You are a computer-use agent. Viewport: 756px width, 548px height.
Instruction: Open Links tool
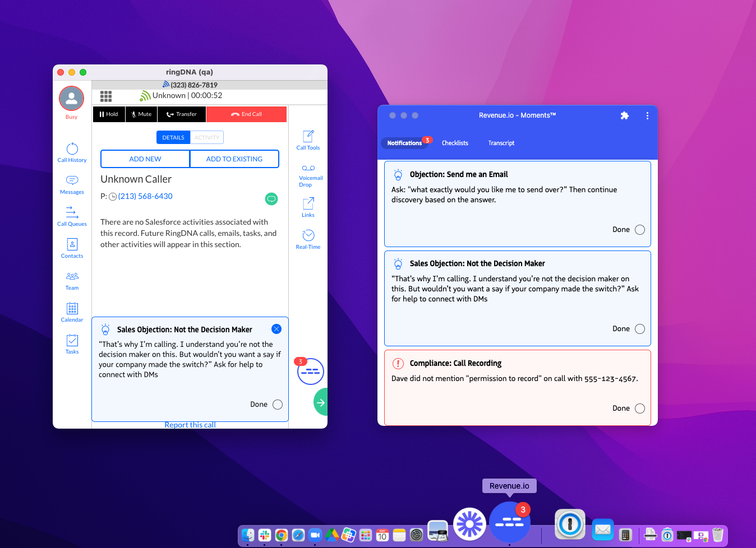308,207
